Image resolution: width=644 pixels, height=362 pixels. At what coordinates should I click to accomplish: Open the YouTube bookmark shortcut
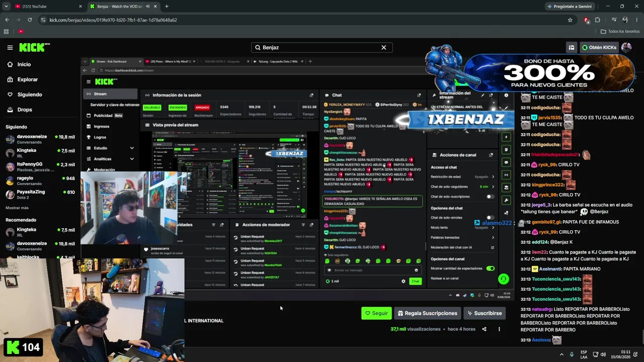click(21, 31)
